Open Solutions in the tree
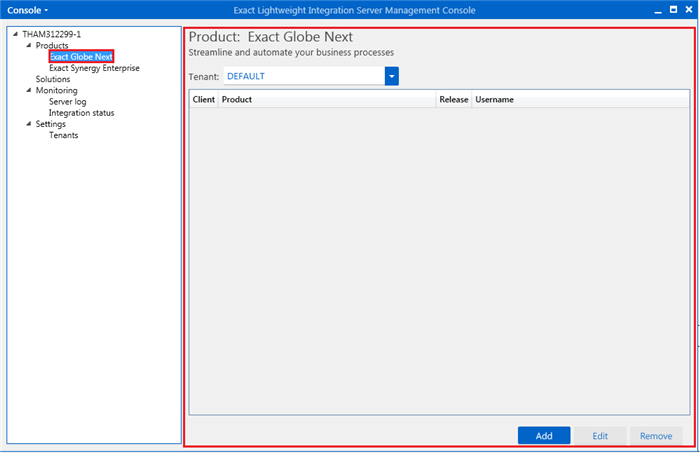The image size is (700, 453). tap(53, 79)
